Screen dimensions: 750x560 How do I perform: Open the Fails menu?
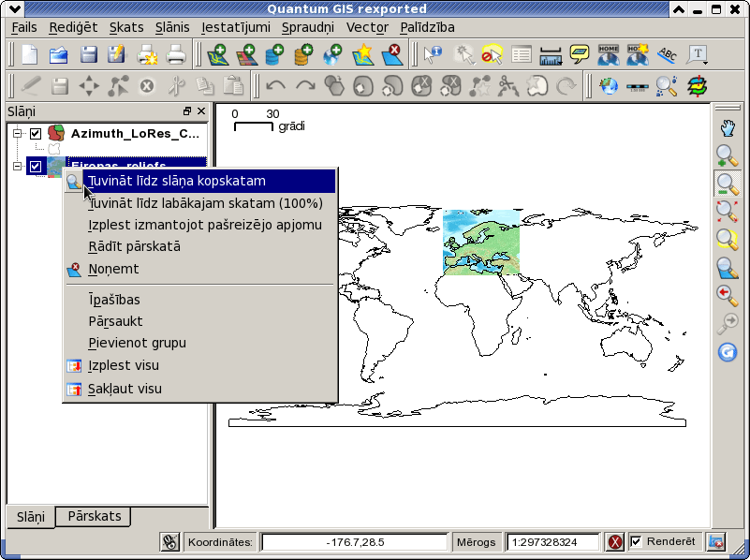click(24, 28)
